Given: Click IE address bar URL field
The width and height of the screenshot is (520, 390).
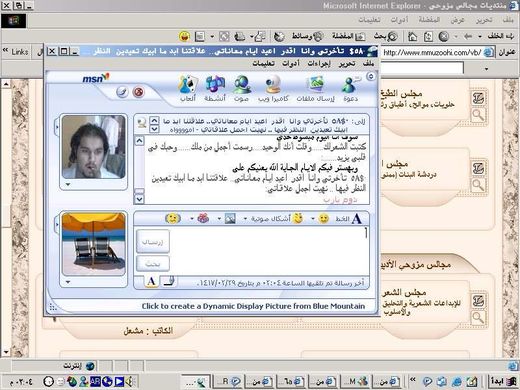Looking at the screenshot, I should click(x=432, y=52).
